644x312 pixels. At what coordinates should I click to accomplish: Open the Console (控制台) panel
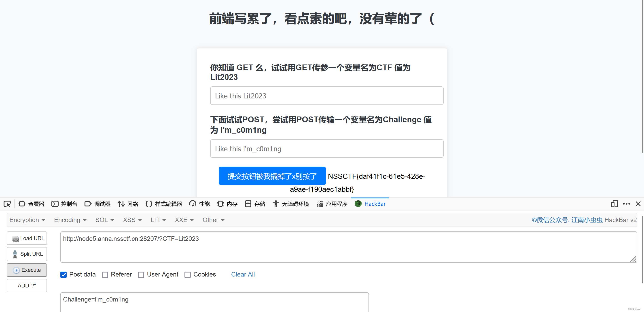point(64,204)
